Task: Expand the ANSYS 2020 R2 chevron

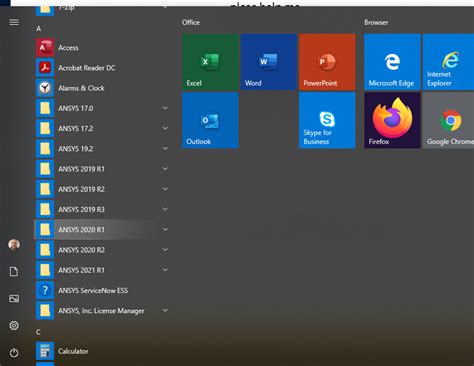Action: click(x=165, y=250)
